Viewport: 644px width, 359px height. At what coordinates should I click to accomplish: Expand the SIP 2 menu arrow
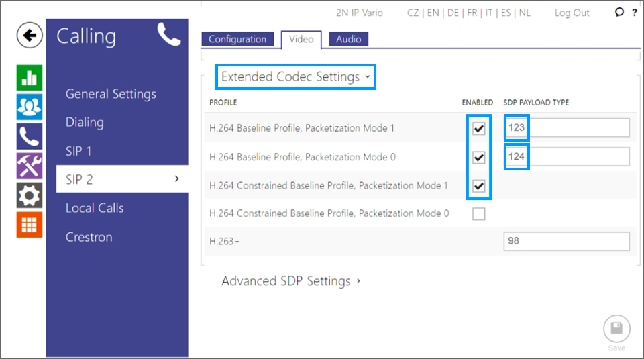click(176, 178)
